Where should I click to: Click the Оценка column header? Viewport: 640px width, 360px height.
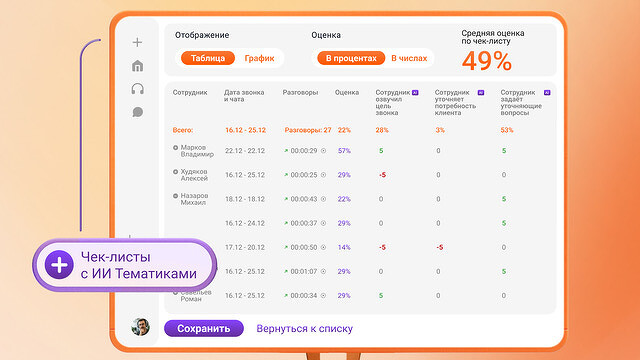pyautogui.click(x=347, y=93)
